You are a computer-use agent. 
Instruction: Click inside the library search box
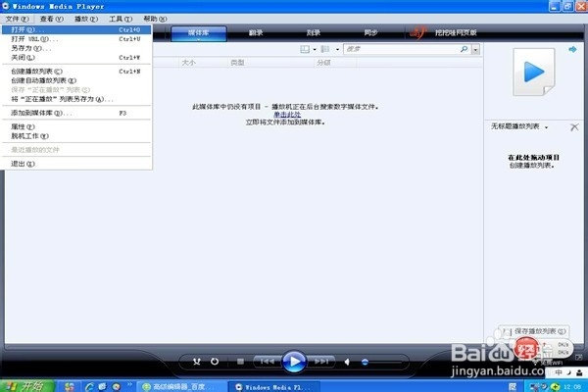[x=401, y=49]
